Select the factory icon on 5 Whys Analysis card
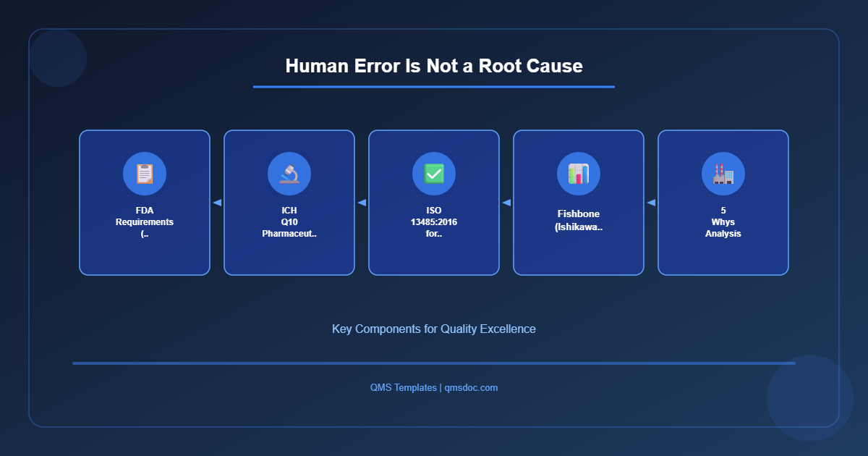The image size is (868, 456). 723,173
